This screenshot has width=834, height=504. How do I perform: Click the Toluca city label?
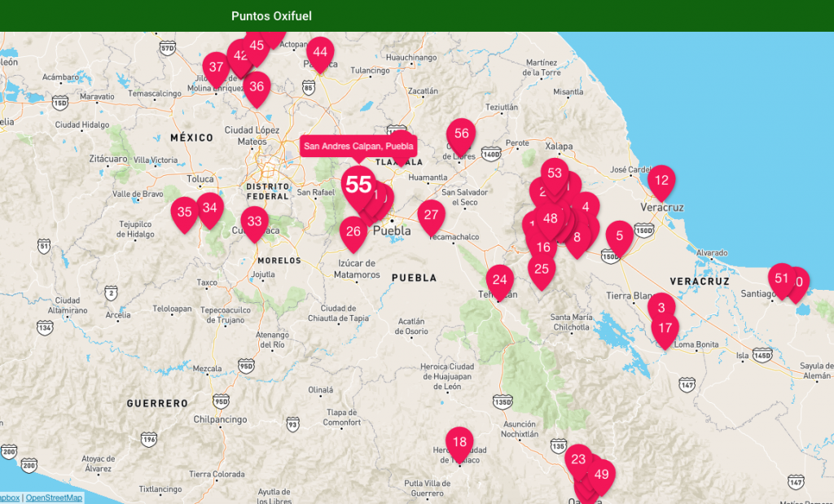pyautogui.click(x=200, y=179)
